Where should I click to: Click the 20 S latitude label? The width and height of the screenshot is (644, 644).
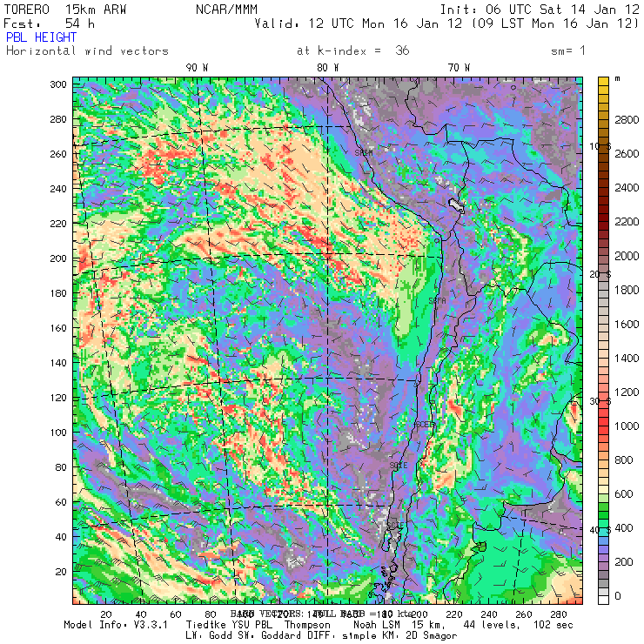[x=600, y=274]
